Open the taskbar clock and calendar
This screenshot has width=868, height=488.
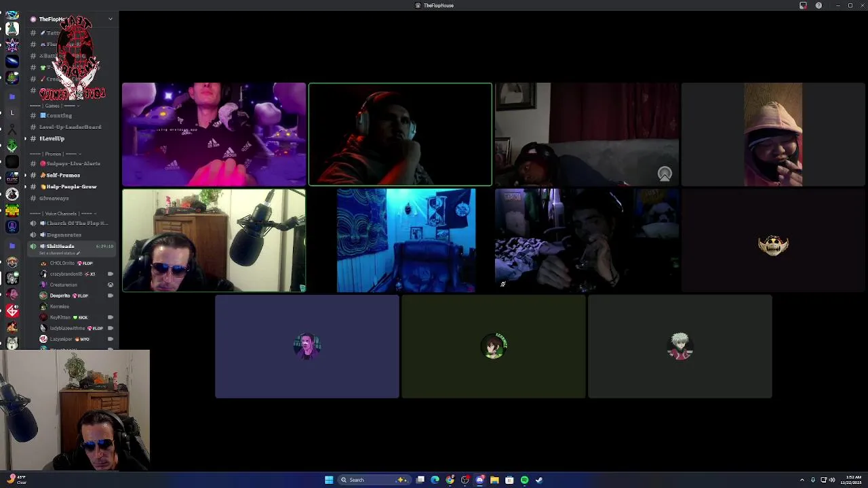[852, 480]
